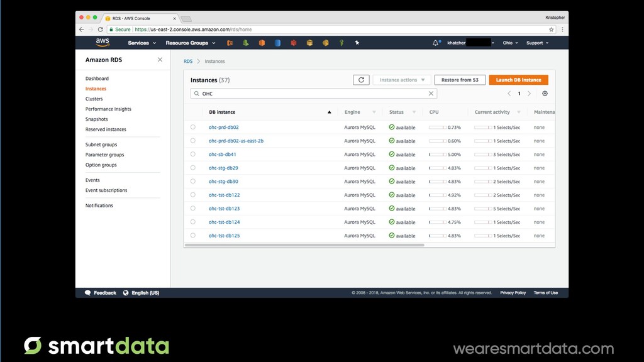
Task: Open the first orange service shortcut icon
Action: (230, 43)
